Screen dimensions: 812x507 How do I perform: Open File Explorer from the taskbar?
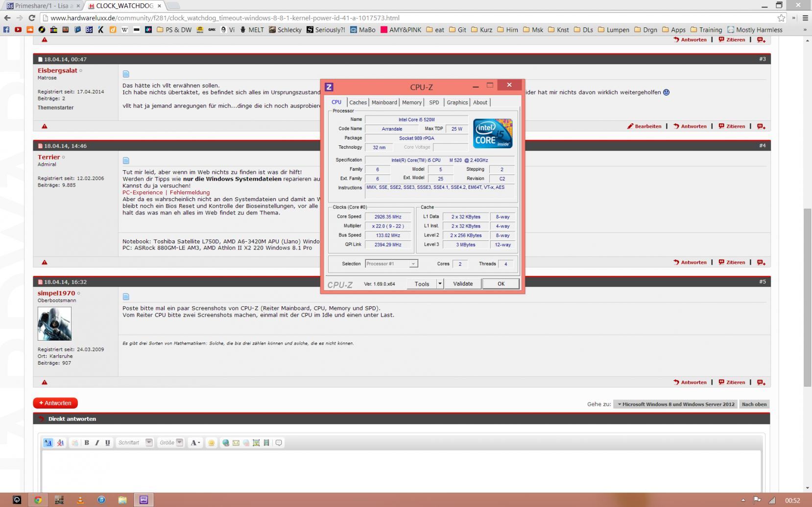pos(122,500)
